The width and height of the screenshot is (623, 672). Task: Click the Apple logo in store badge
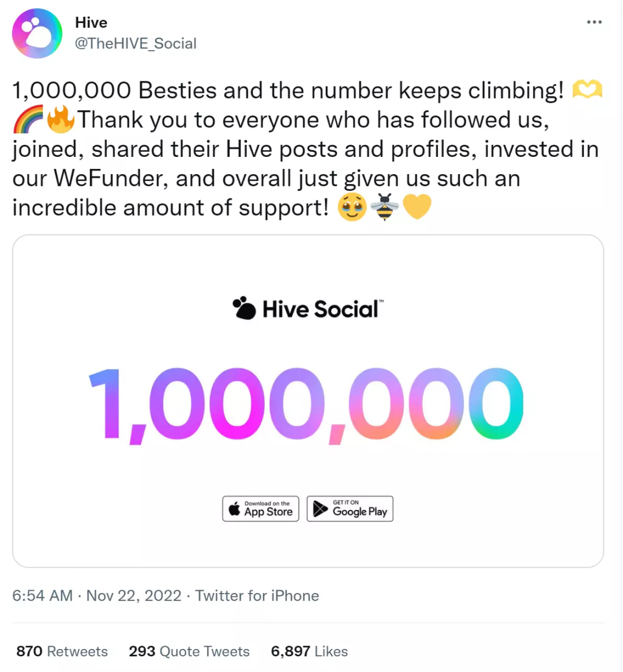click(x=234, y=509)
